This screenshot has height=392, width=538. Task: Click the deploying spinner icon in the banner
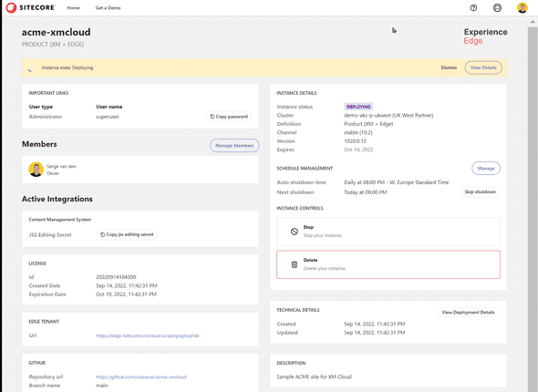[31, 67]
